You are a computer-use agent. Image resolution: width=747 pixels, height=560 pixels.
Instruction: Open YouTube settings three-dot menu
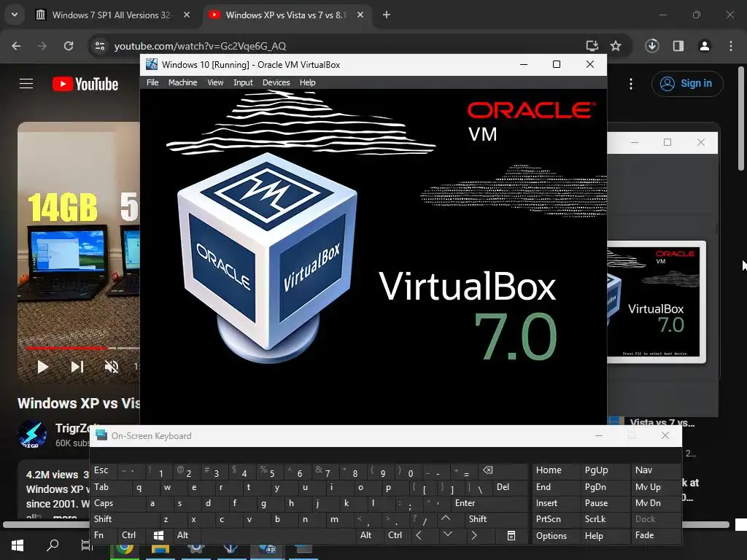pos(631,84)
